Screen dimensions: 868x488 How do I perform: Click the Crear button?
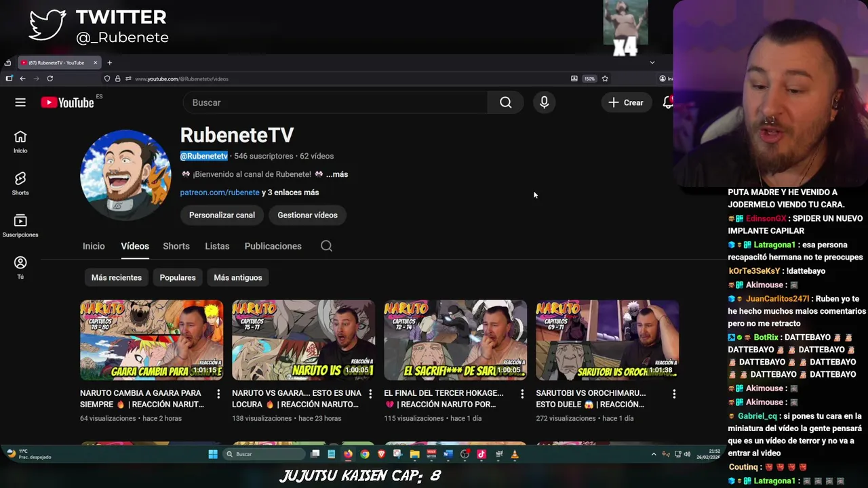click(625, 102)
